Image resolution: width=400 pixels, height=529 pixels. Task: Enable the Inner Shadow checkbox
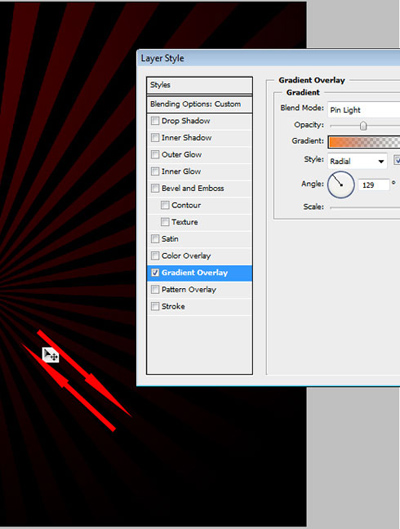coord(155,137)
